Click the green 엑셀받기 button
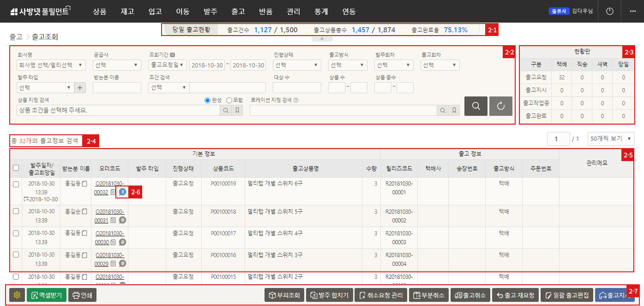The width and height of the screenshot is (644, 306). [x=47, y=295]
